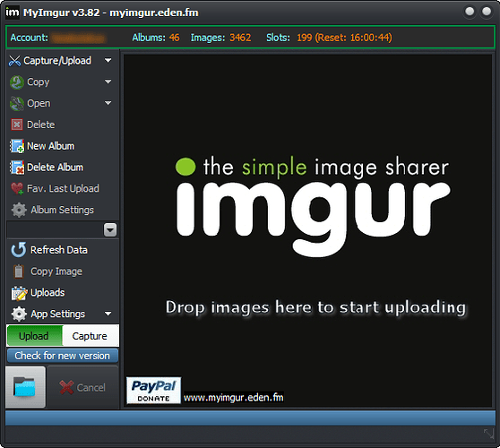The image size is (500, 448).
Task: Click the Album Settings gear icon
Action: [19, 210]
